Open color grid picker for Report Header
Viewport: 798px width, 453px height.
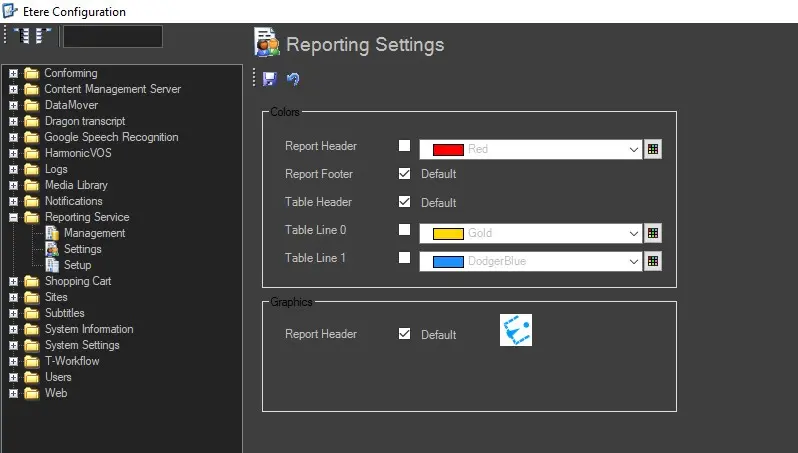(652, 149)
